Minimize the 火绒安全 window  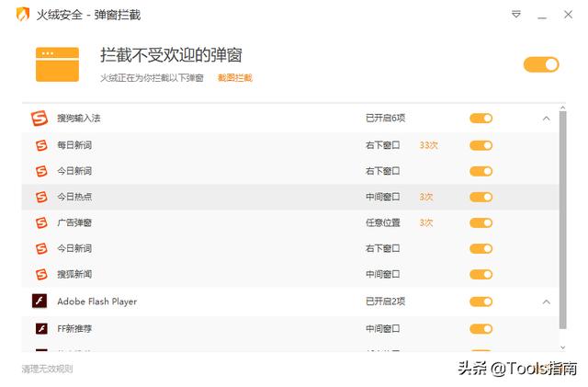(x=542, y=17)
